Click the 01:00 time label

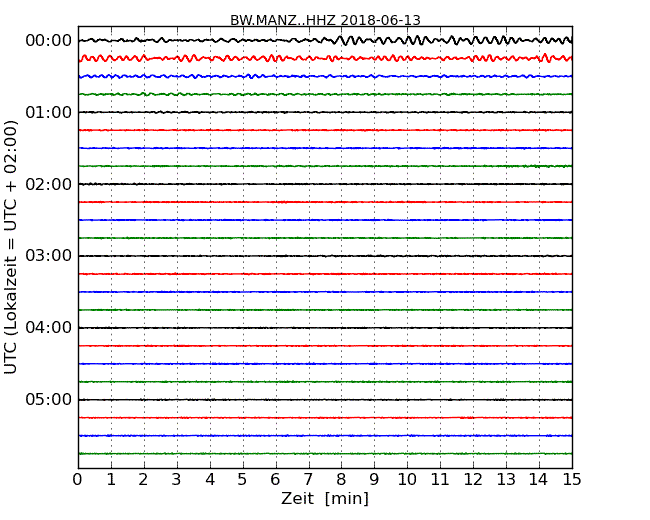[x=49, y=112]
